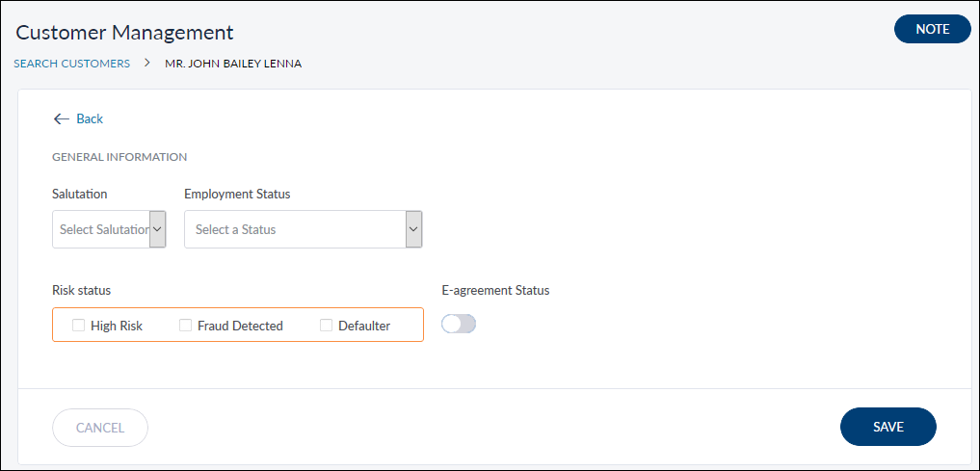Check the Defaulter checkbox

(x=326, y=326)
